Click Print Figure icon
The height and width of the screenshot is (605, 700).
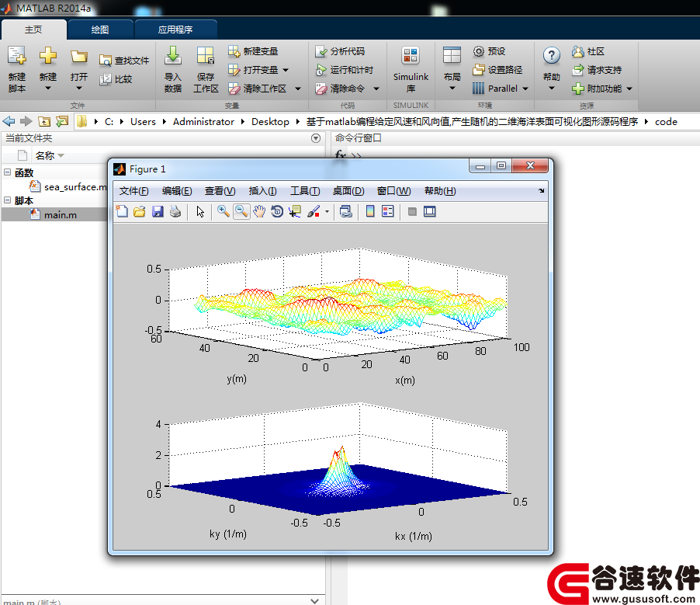coord(175,211)
